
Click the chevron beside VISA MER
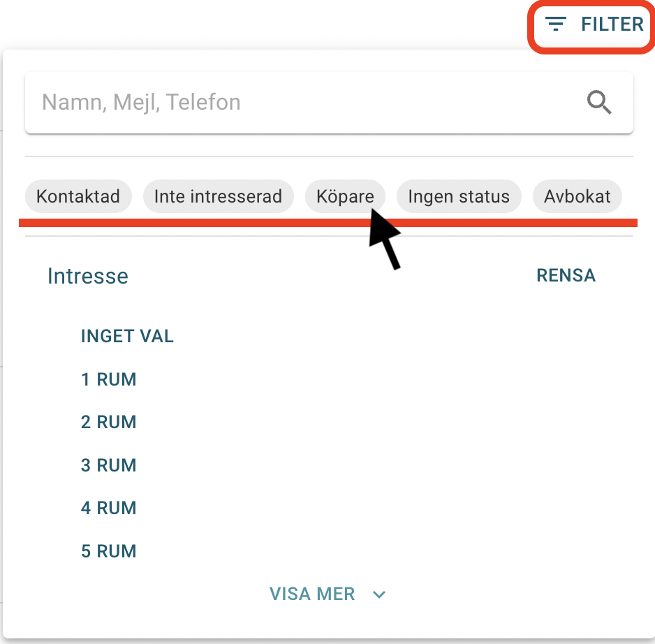point(378,594)
